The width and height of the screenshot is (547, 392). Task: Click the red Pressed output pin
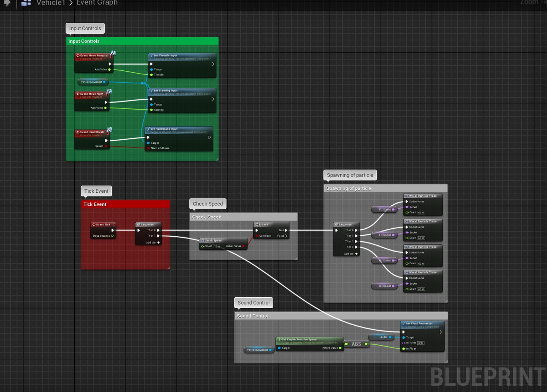coord(106,146)
